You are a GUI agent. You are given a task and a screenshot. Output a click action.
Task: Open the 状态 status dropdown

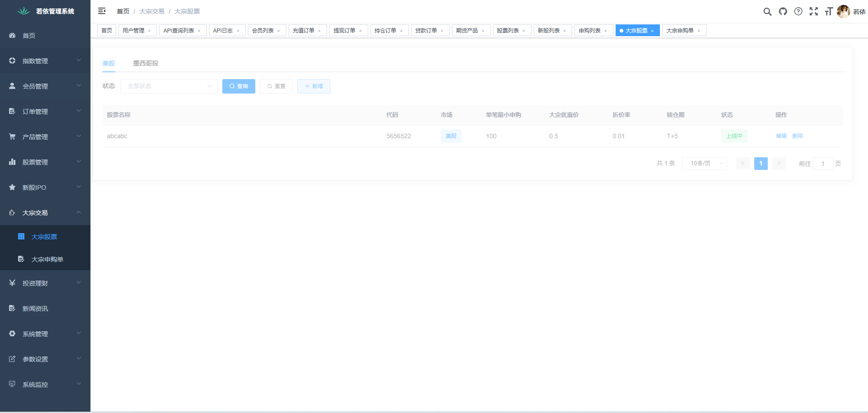click(169, 86)
